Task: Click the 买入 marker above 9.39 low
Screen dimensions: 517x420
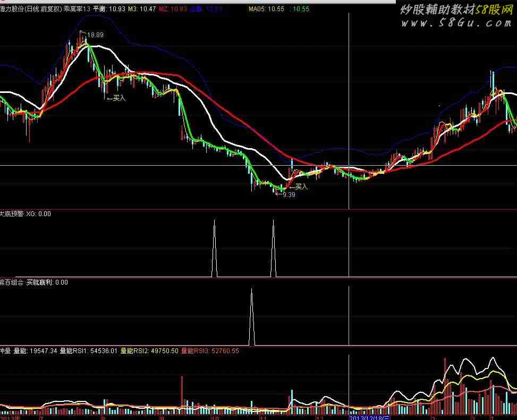Action: click(x=299, y=187)
